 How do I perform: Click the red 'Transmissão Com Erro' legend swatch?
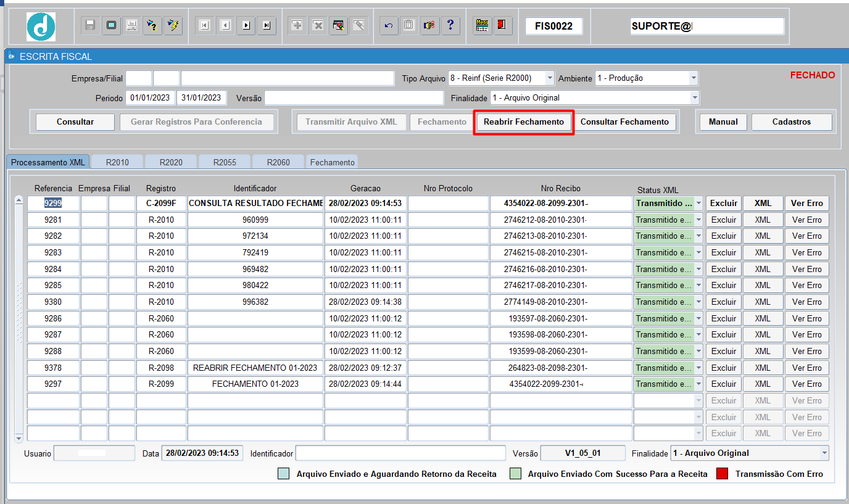point(722,474)
